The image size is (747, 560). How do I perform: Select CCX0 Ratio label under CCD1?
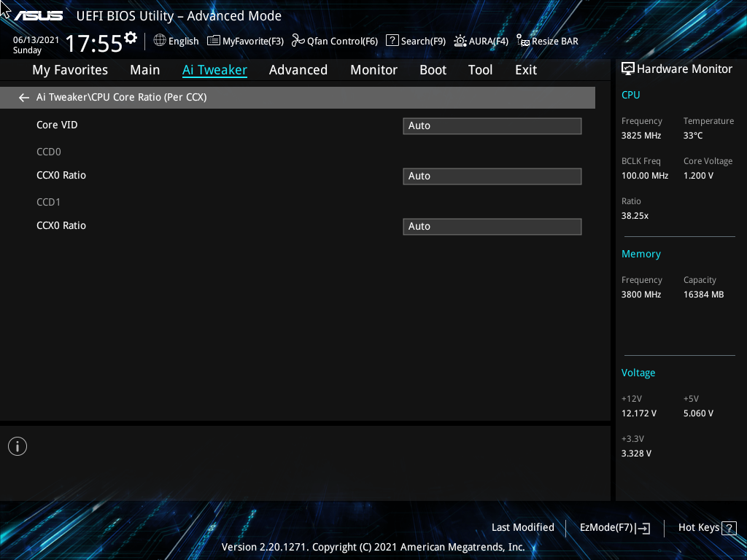pos(61,226)
